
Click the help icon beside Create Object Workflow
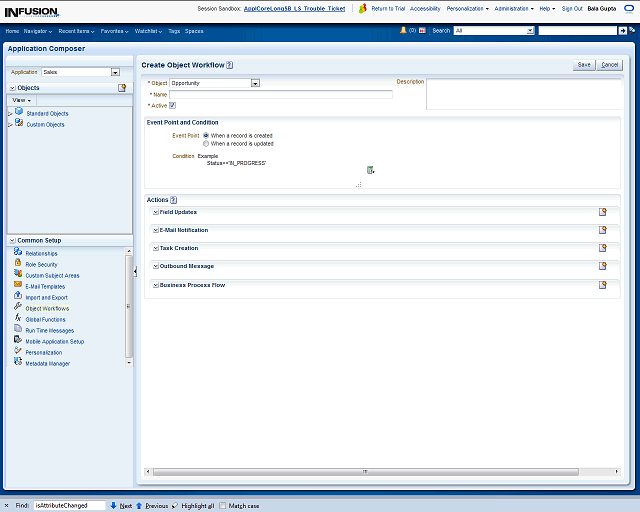(x=230, y=65)
